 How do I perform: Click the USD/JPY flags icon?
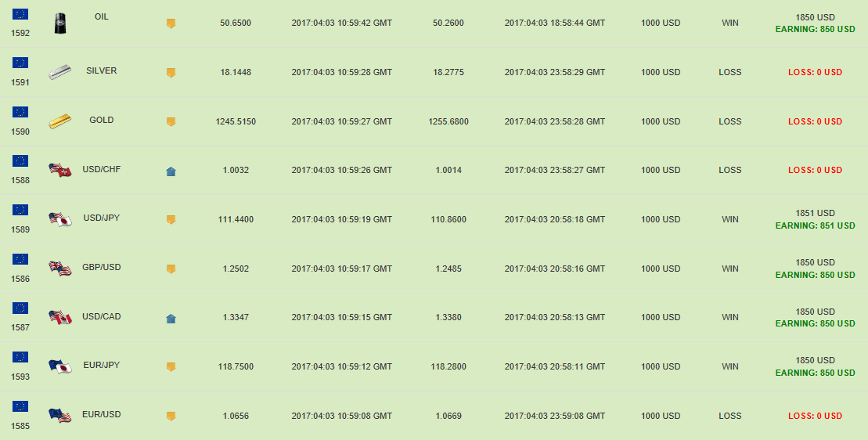click(x=60, y=219)
